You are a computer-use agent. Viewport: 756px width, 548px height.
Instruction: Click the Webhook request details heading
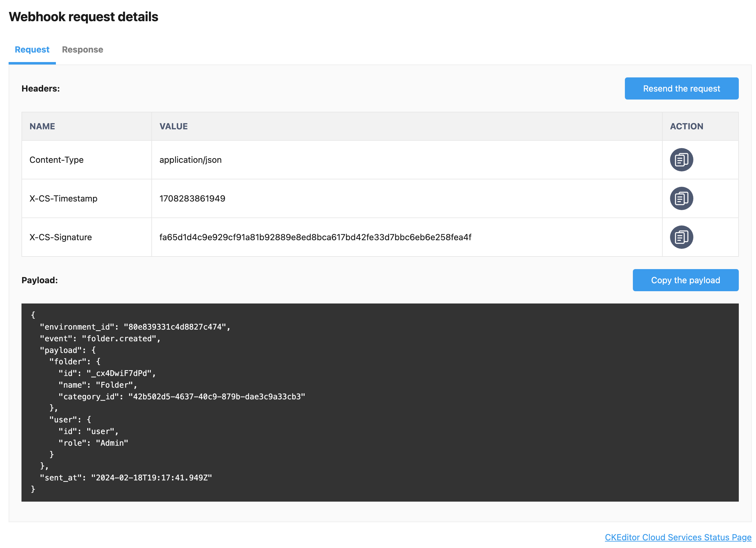click(x=83, y=17)
